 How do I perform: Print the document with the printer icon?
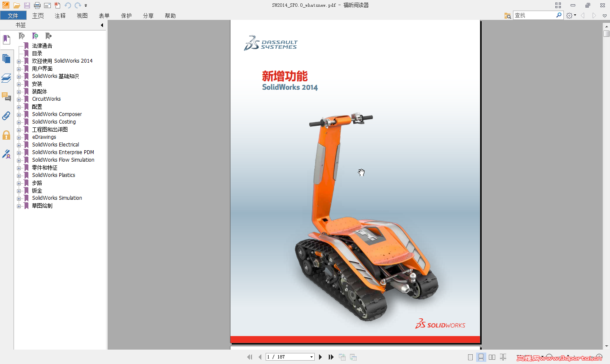tap(37, 6)
